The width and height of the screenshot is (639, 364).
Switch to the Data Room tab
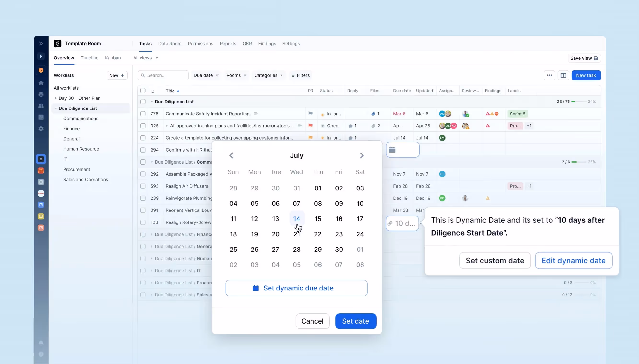(170, 44)
